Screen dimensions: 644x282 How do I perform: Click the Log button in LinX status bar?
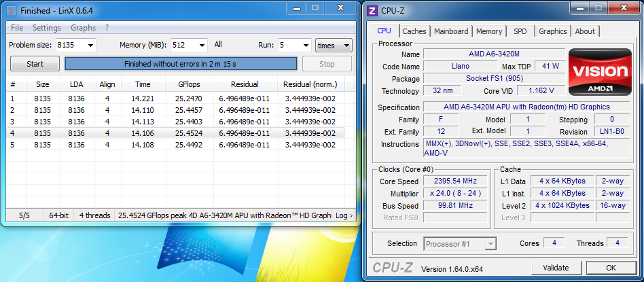[344, 215]
